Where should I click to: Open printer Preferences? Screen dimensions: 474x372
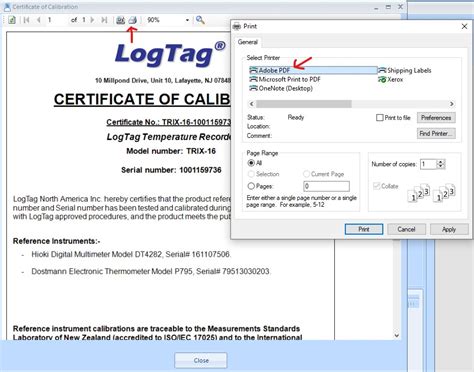(x=436, y=118)
